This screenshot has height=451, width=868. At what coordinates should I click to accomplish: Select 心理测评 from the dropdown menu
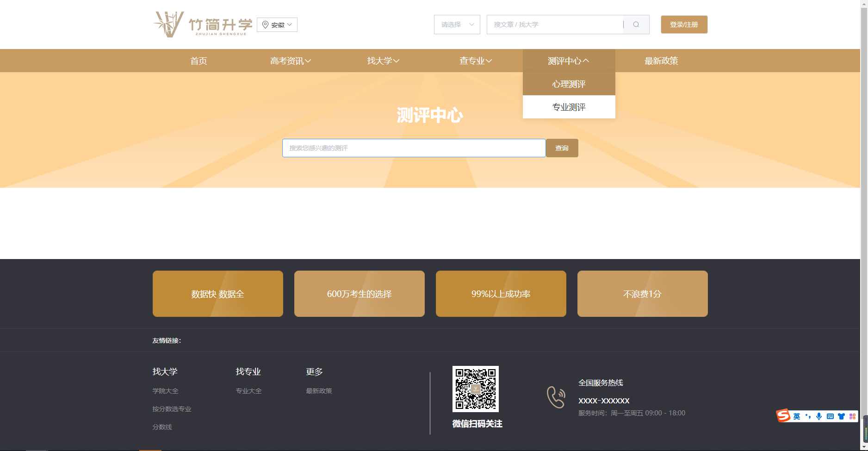click(x=569, y=84)
